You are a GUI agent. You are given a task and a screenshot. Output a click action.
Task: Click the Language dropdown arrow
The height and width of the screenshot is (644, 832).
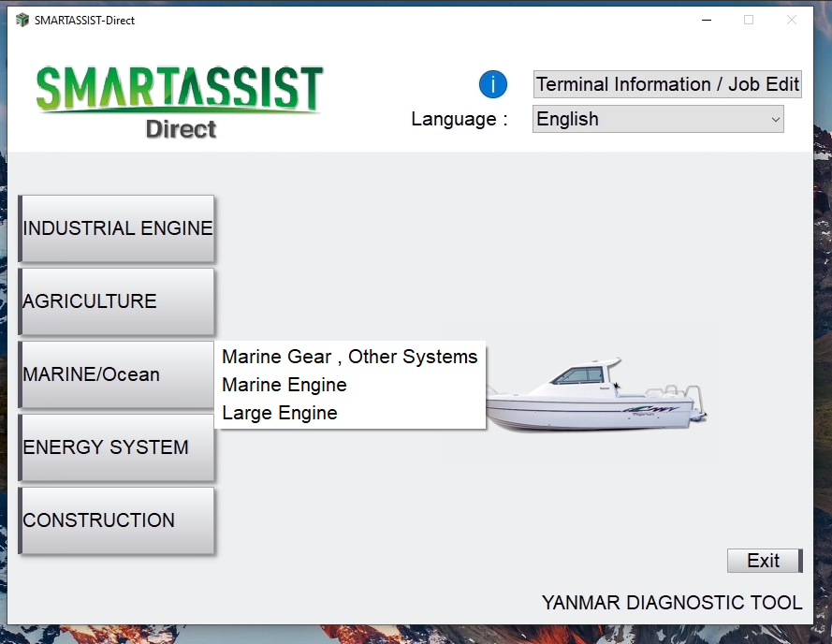coord(773,119)
